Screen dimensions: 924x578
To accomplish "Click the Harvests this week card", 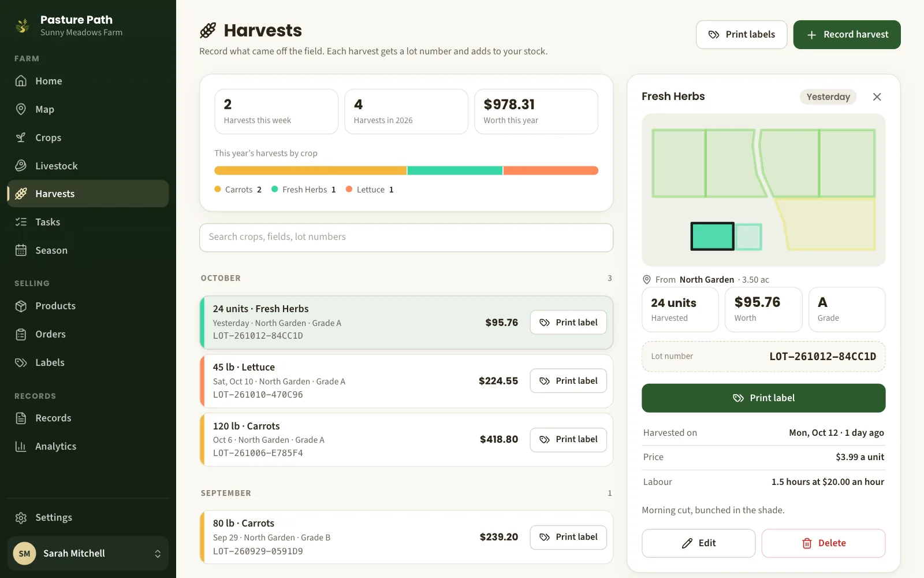I will pos(276,112).
